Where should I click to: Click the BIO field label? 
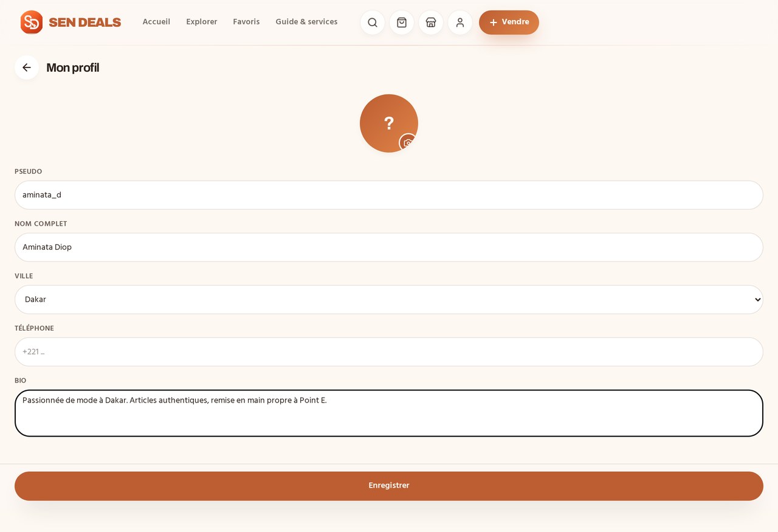tap(21, 381)
